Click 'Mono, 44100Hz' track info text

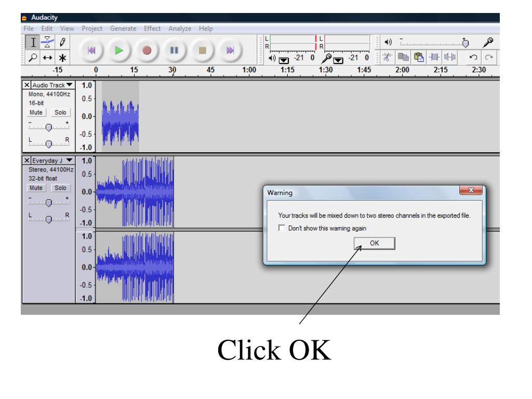tap(49, 95)
